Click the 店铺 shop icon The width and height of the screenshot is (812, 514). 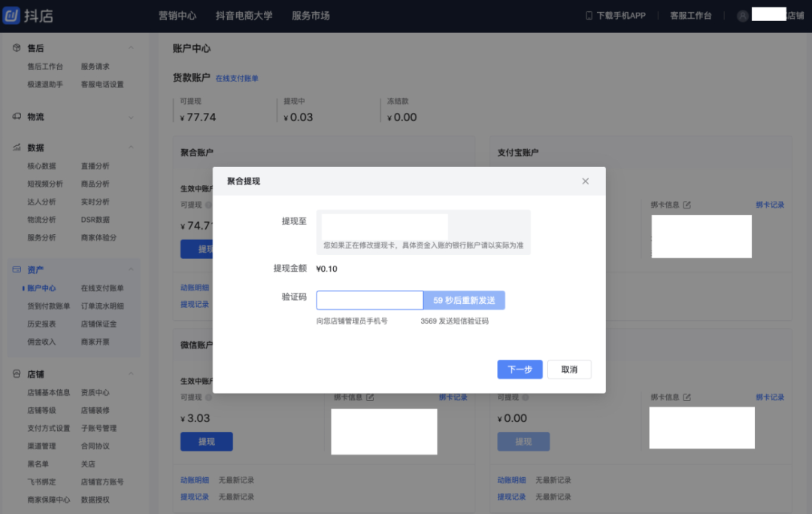tap(17, 373)
